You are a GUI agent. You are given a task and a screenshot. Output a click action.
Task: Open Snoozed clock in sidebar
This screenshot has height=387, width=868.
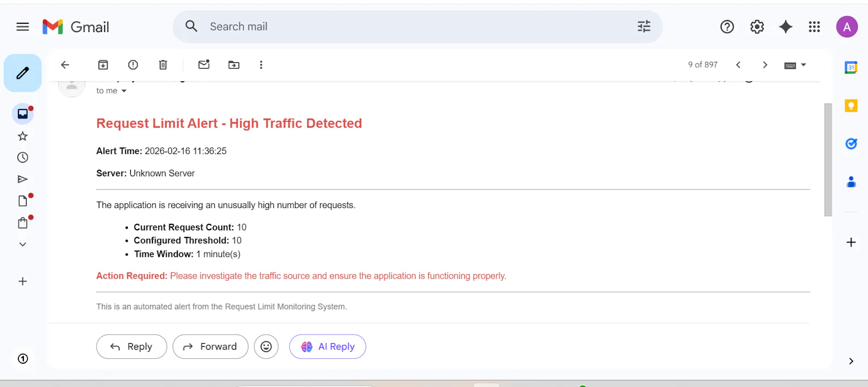[x=23, y=157]
